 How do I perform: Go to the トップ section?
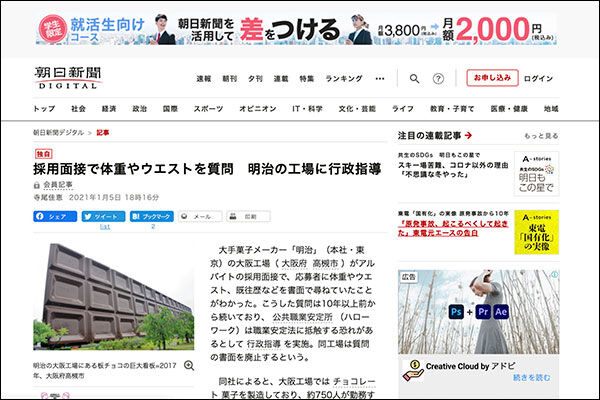[x=44, y=109]
